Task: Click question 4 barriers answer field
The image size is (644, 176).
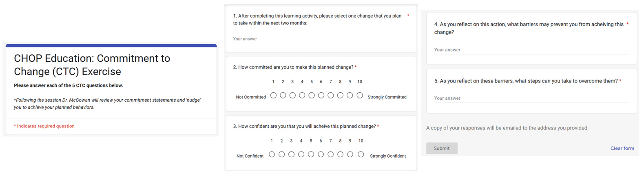Action: [531, 50]
